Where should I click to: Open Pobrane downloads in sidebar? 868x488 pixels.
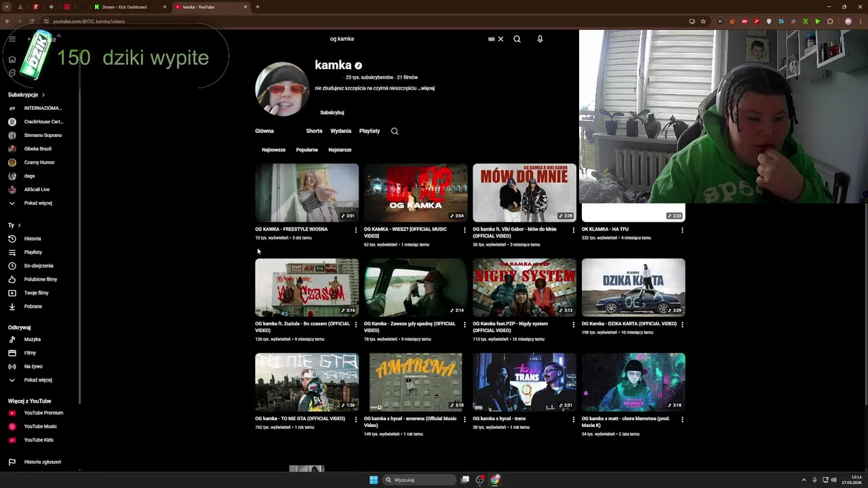coord(33,306)
